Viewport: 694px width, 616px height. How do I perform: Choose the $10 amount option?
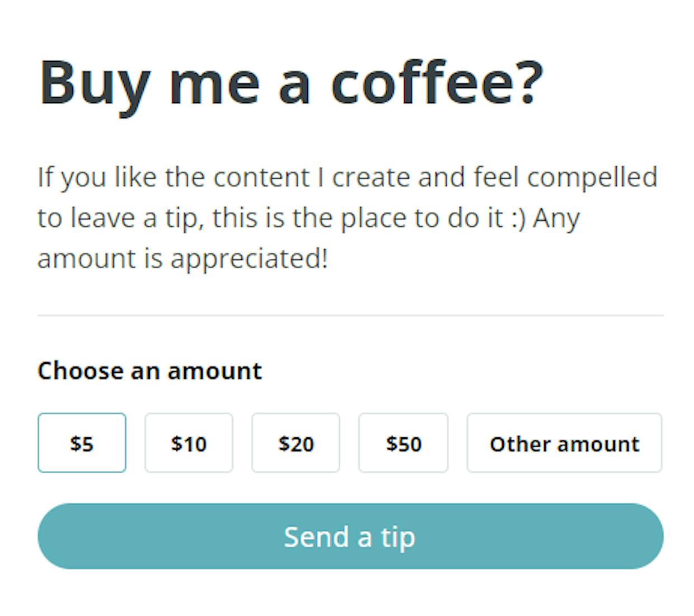click(189, 443)
